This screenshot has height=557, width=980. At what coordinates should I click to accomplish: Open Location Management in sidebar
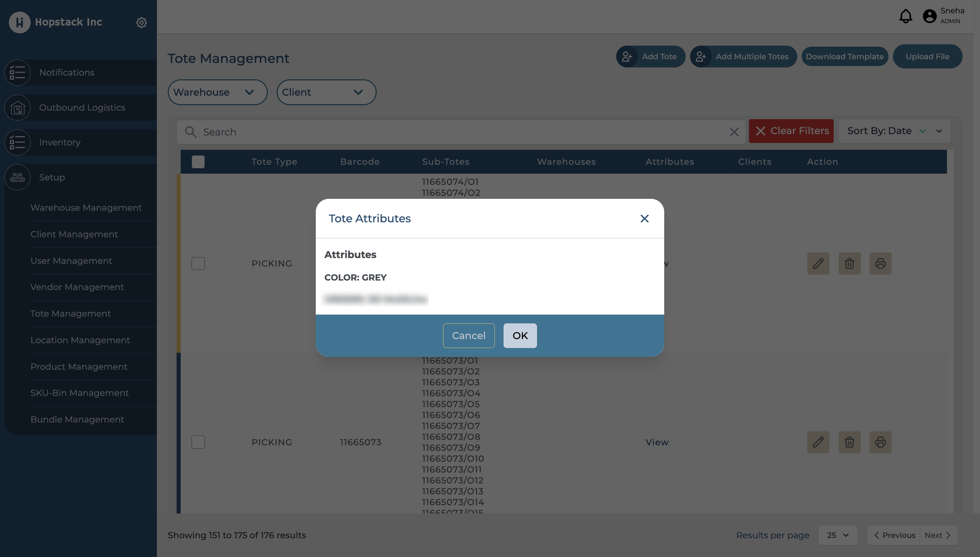80,340
